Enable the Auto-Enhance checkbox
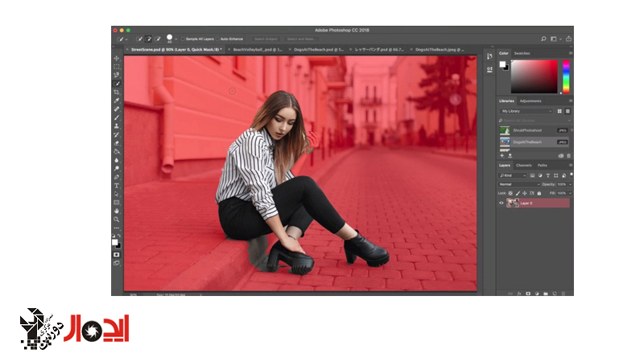This screenshot has width=644, height=362. (218, 38)
